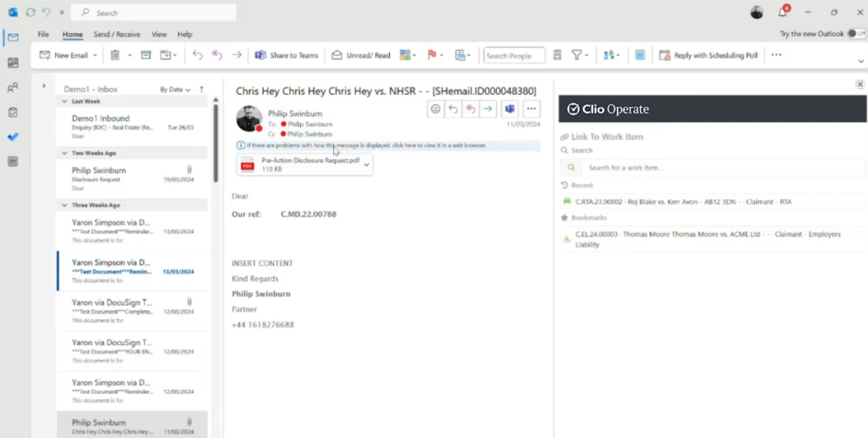
Task: Click the Reply with Scheduling Poll button
Action: pos(709,55)
